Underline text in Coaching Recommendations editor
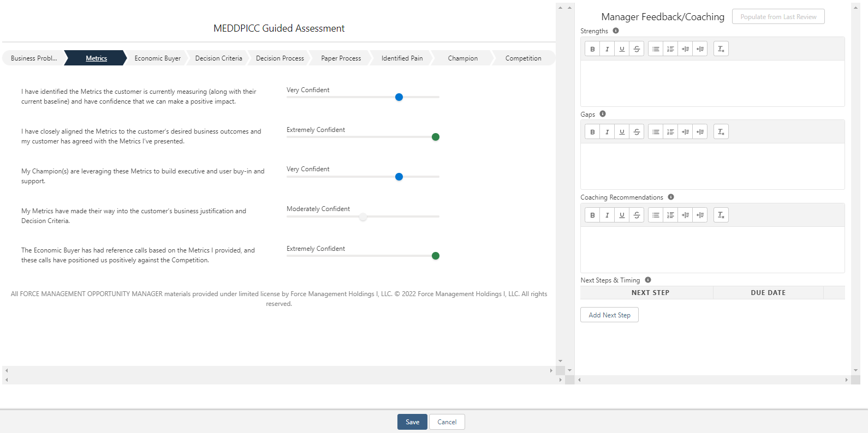The image size is (868, 433). 622,215
